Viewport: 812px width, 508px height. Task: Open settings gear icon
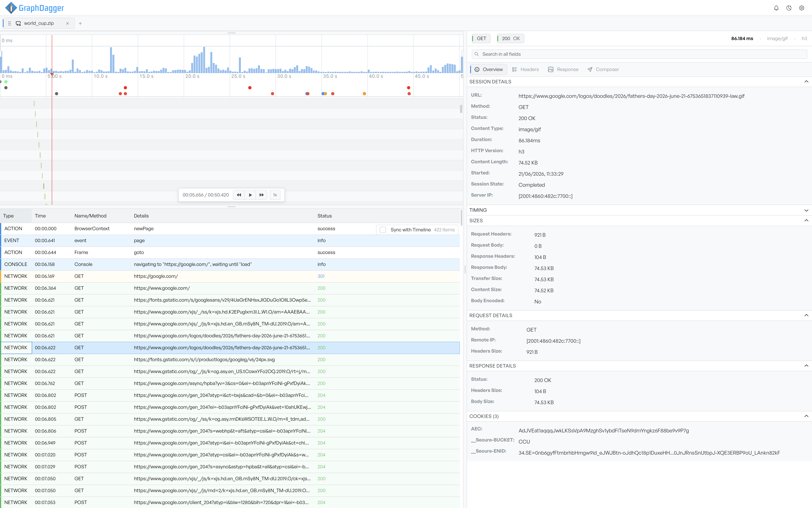802,8
